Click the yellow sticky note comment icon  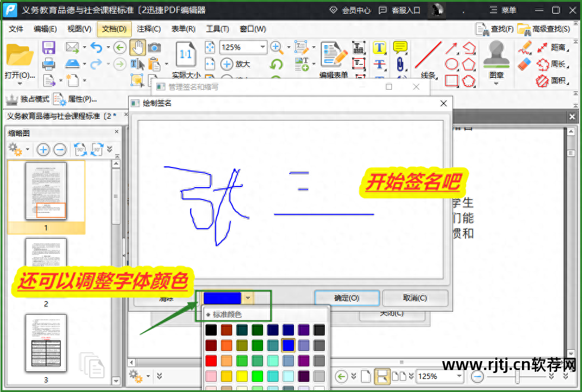click(400, 48)
